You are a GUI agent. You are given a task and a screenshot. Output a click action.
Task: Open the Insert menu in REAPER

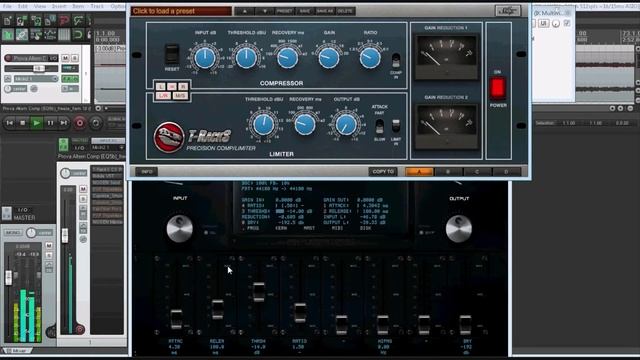[x=59, y=6]
